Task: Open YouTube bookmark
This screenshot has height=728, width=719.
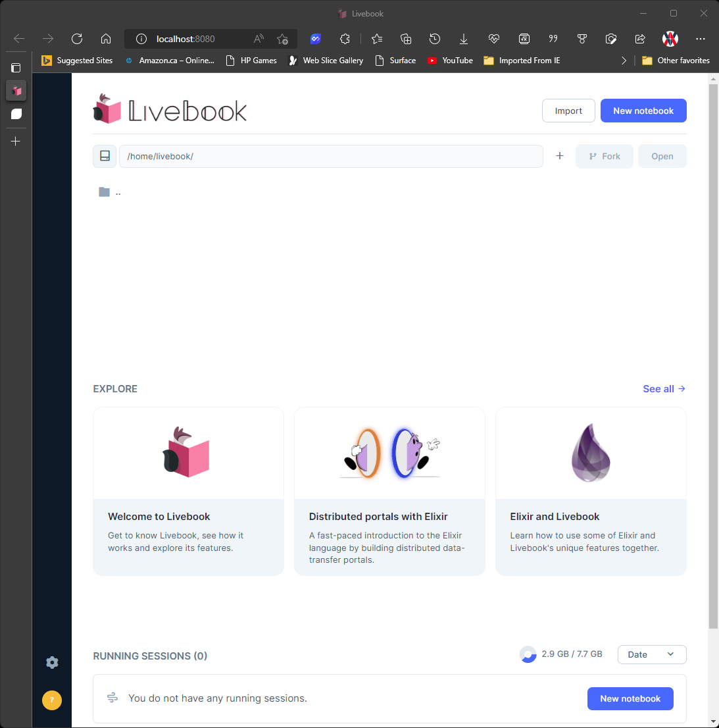Action: pos(450,61)
